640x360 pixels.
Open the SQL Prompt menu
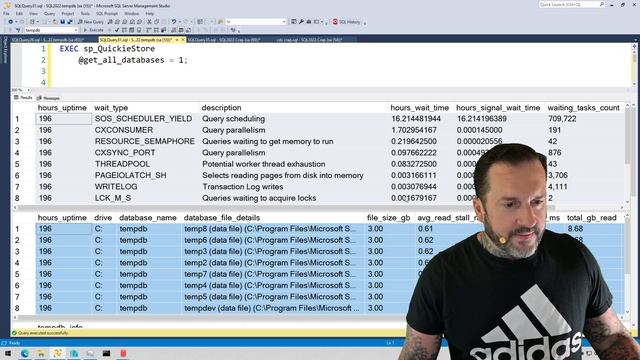coord(107,13)
